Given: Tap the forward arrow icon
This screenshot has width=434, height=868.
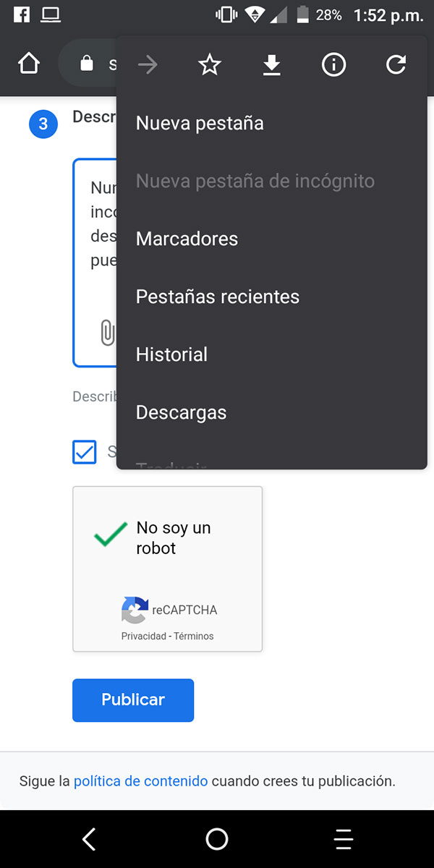Looking at the screenshot, I should coord(148,66).
